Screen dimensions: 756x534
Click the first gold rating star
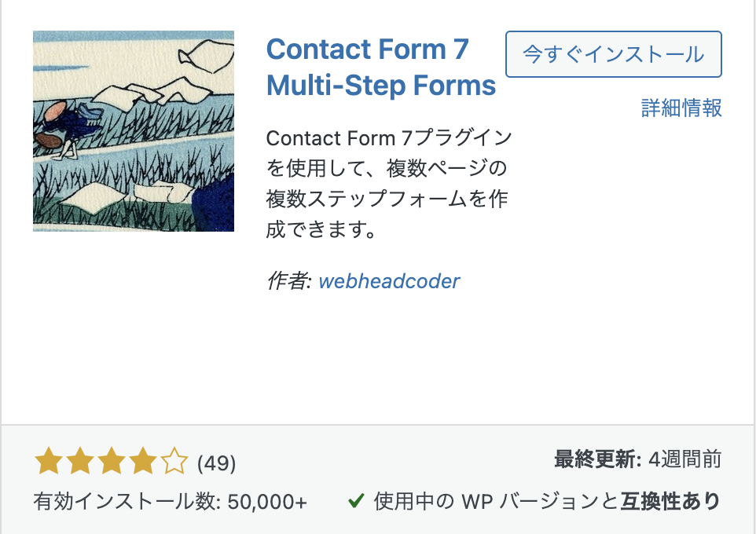49,462
